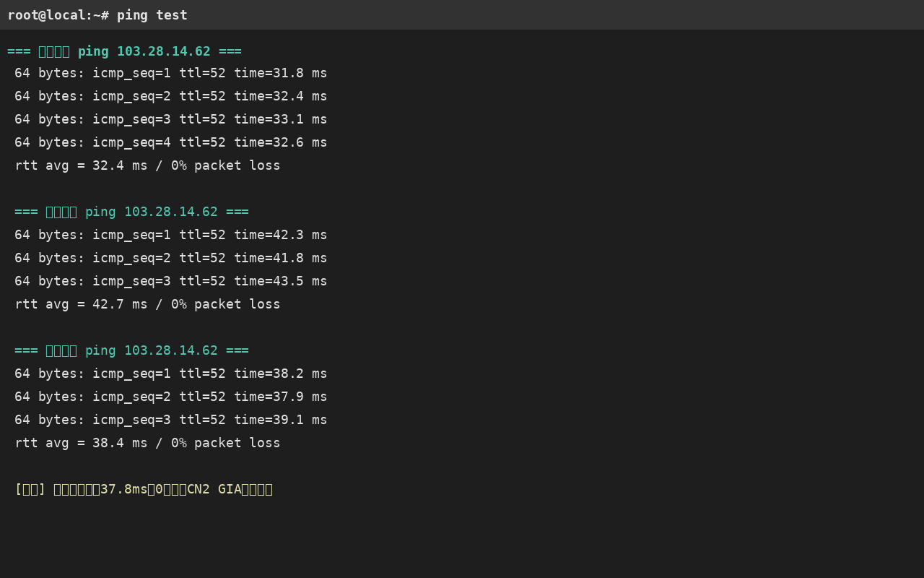
Task: Click the 37.8ms value in the final line
Action: click(123, 489)
